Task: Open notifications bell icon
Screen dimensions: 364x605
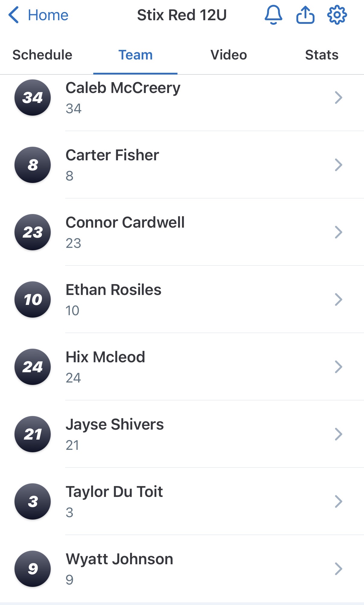Action: click(273, 15)
